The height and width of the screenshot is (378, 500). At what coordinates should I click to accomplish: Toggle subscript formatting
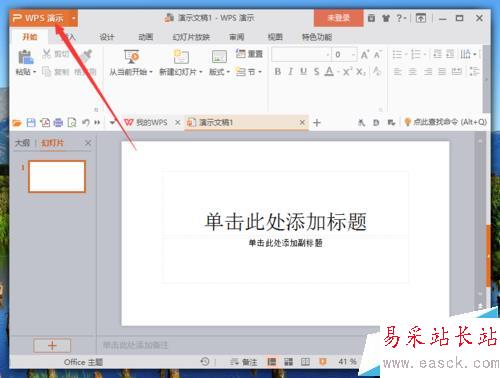(x=361, y=71)
